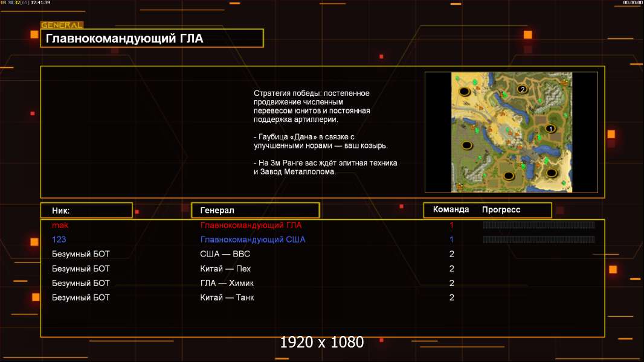The height and width of the screenshot is (362, 644).
Task: Select player mak row
Action: [x=323, y=225]
